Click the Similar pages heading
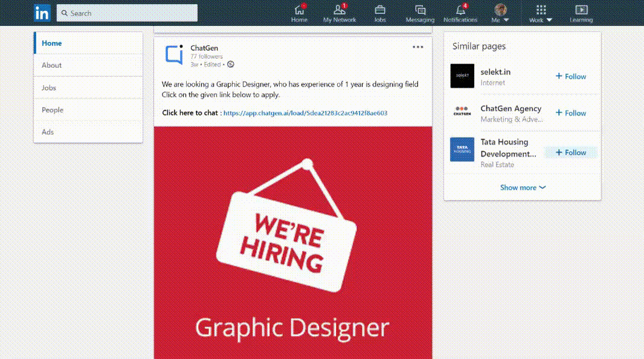 point(479,47)
